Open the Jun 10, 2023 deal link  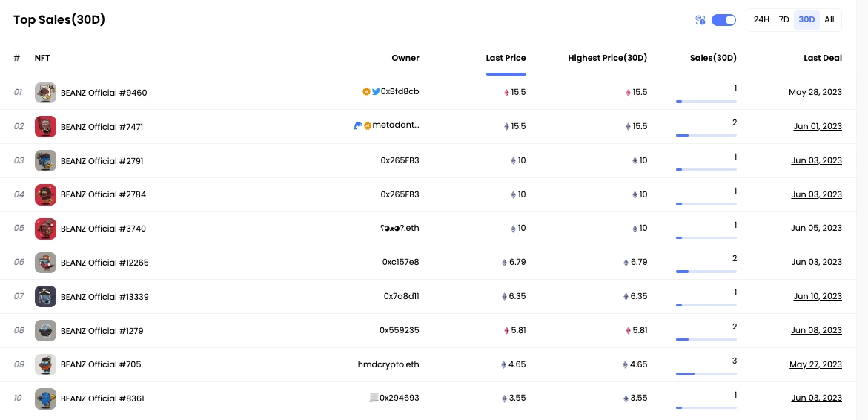[817, 297]
